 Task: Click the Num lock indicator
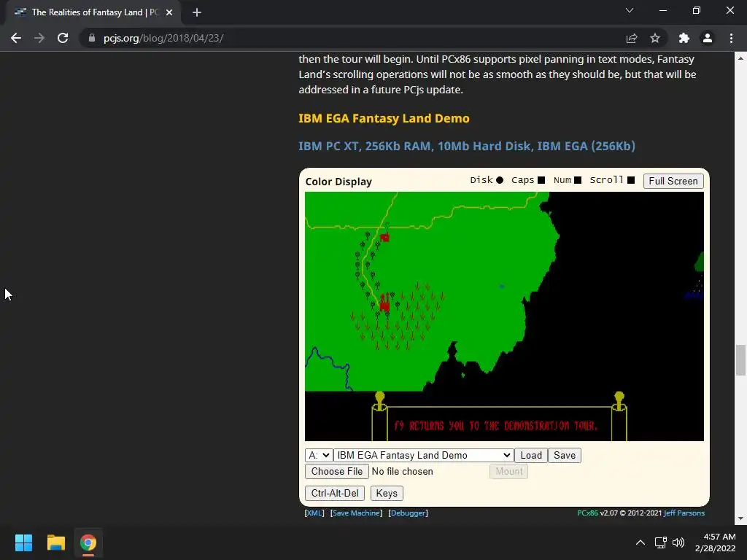tap(578, 180)
